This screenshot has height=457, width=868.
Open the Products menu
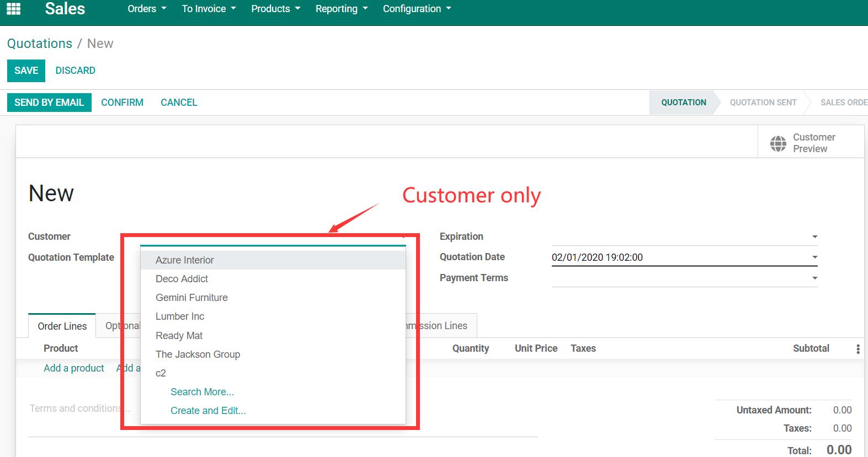[x=275, y=9]
